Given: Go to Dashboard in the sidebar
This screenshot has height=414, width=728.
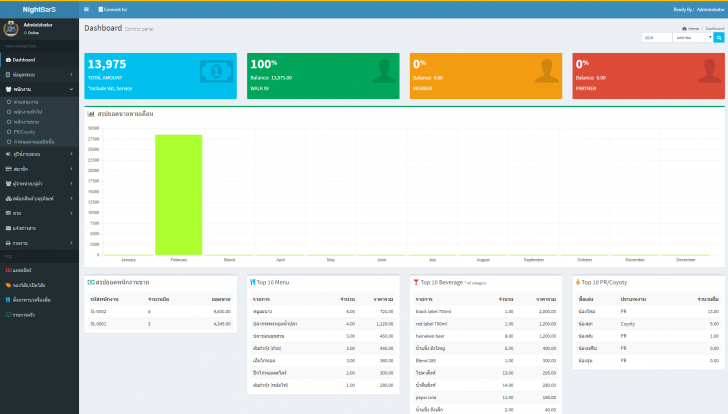Looking at the screenshot, I should (x=39, y=60).
